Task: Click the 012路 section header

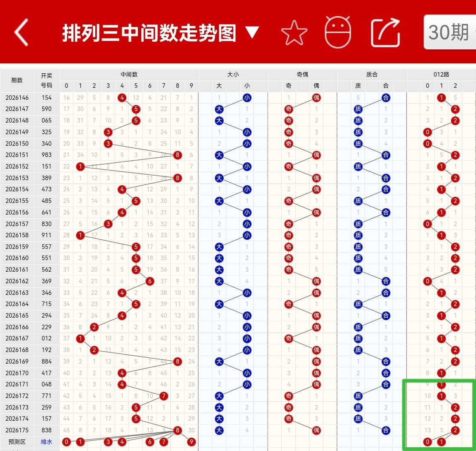Action: (x=441, y=75)
